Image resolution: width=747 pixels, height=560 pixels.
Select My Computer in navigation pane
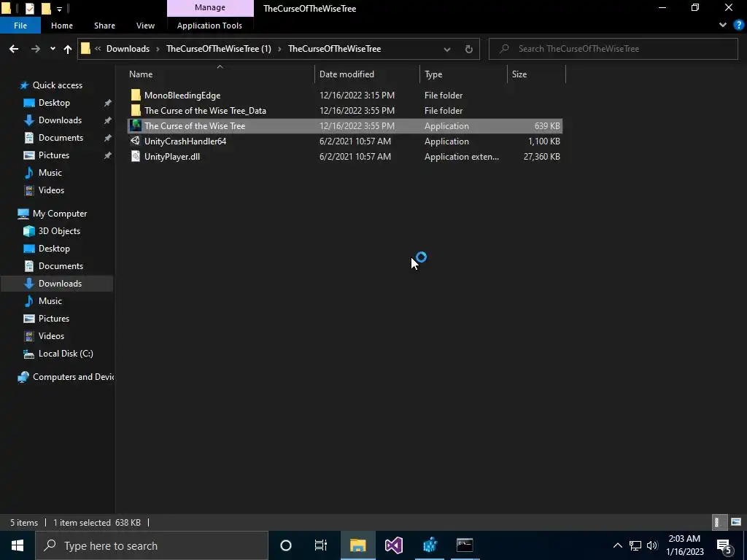pos(60,214)
